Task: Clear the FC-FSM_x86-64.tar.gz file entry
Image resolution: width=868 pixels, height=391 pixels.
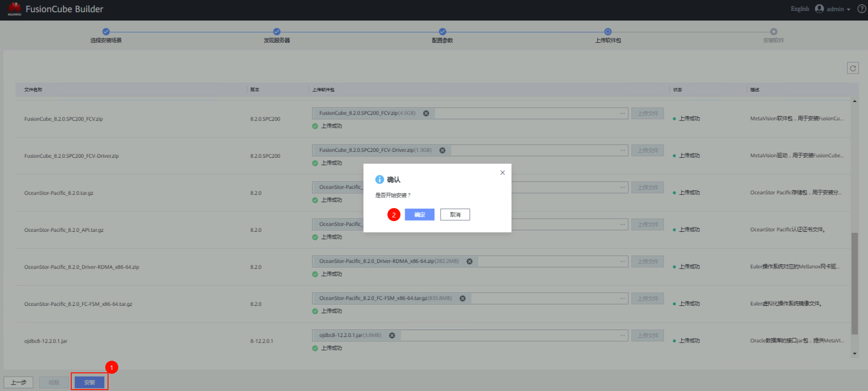Action: (x=462, y=298)
